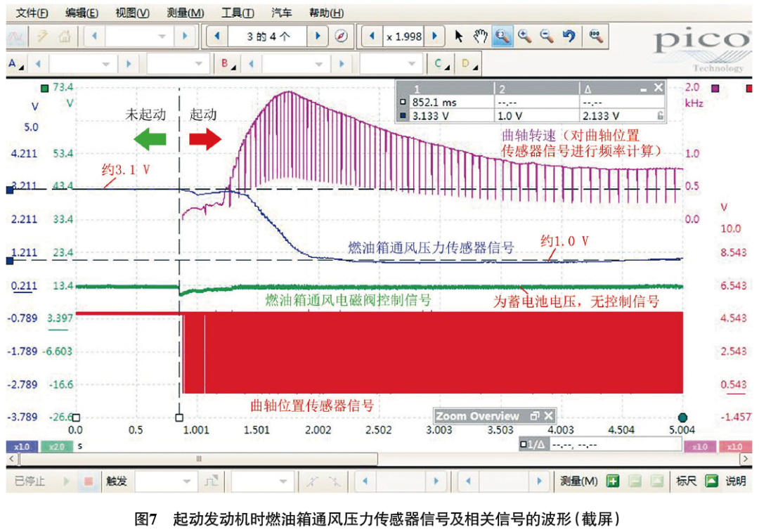Click the home icon in toolbar
Image resolution: width=759 pixels, height=532 pixels.
[65, 37]
